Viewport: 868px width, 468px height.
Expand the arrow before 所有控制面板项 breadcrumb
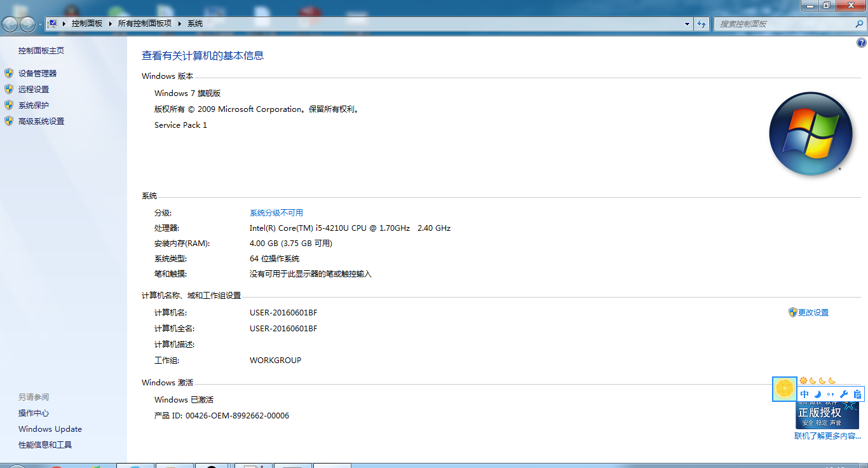click(111, 24)
